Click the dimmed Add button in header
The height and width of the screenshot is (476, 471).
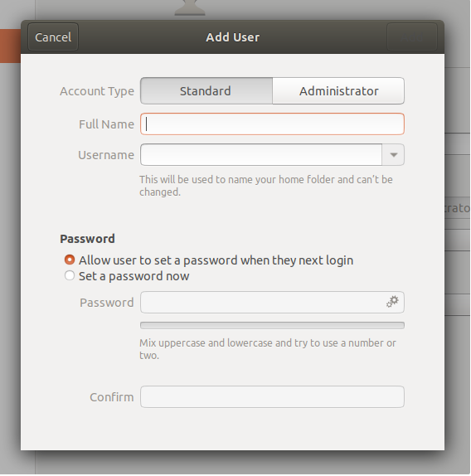point(412,37)
